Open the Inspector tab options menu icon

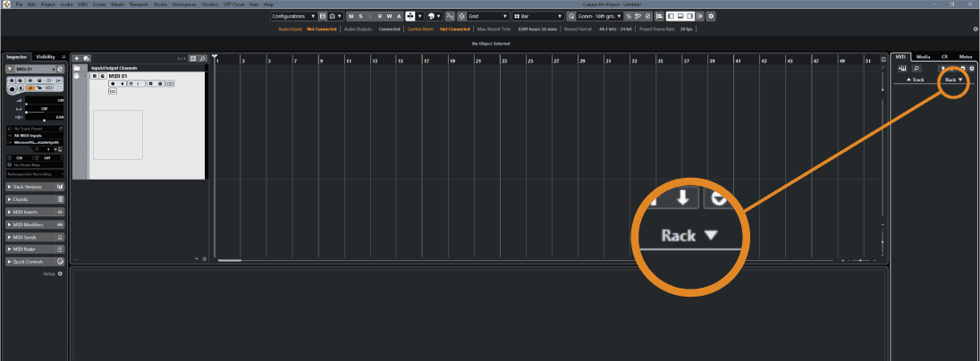tap(63, 57)
